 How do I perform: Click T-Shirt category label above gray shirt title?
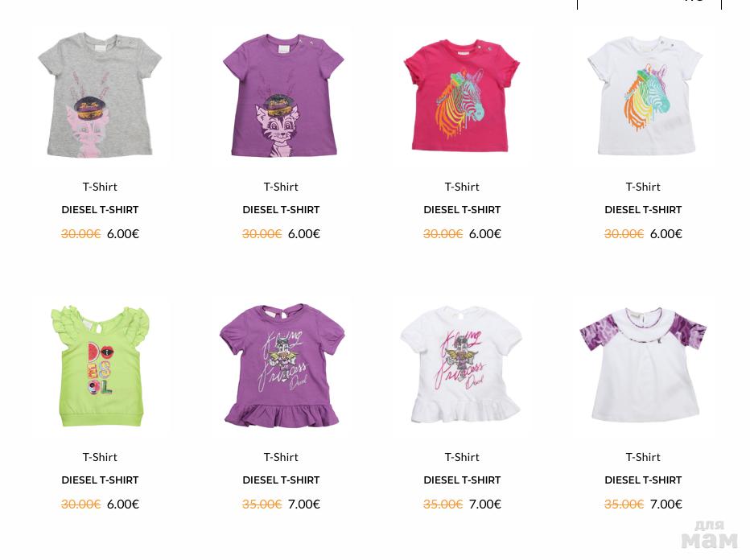[x=100, y=187]
